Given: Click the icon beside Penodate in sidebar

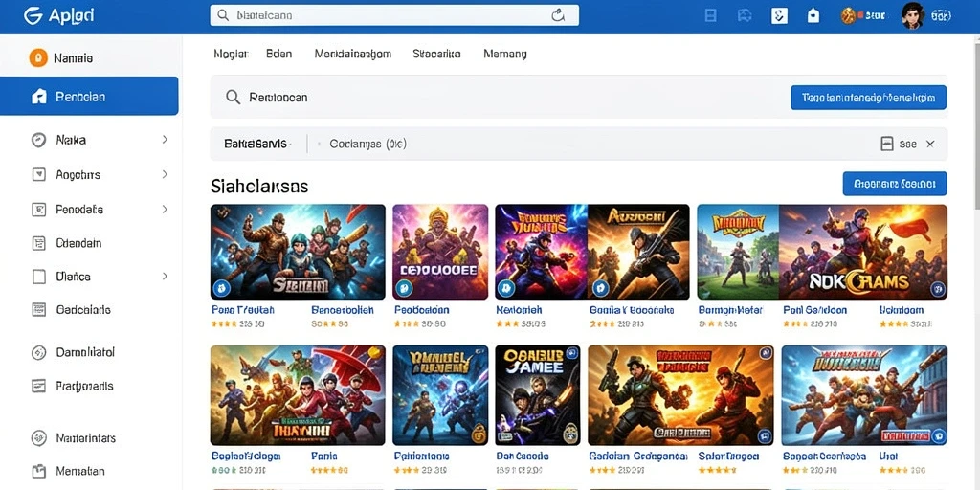Looking at the screenshot, I should pyautogui.click(x=38, y=210).
